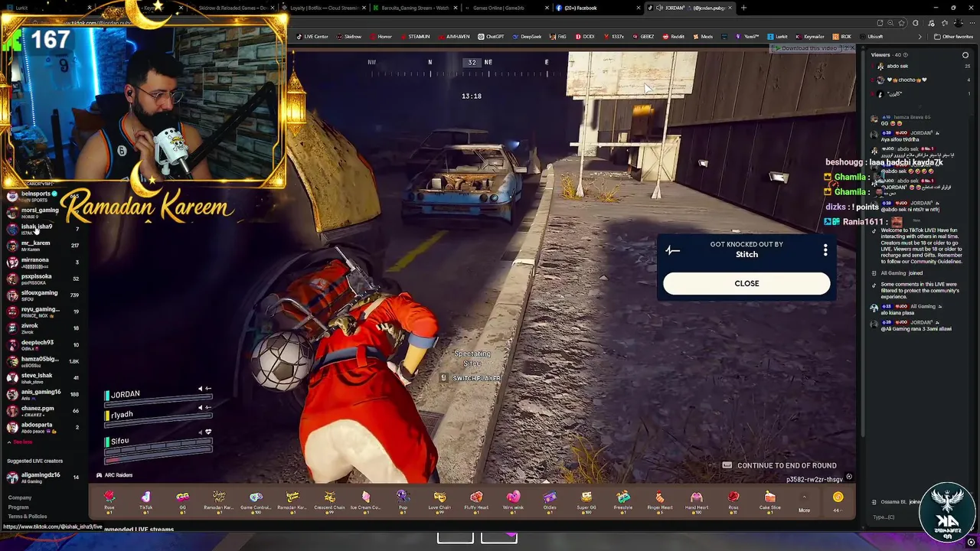This screenshot has height=551, width=980.
Task: Open the Reddit bookmark
Action: click(674, 37)
